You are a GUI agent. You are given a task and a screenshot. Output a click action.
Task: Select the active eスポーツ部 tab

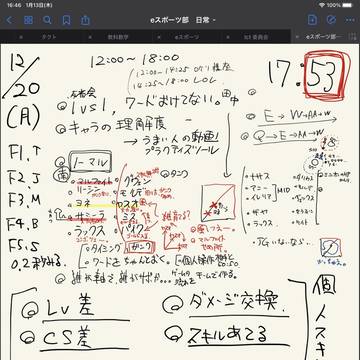pyautogui.click(x=323, y=37)
